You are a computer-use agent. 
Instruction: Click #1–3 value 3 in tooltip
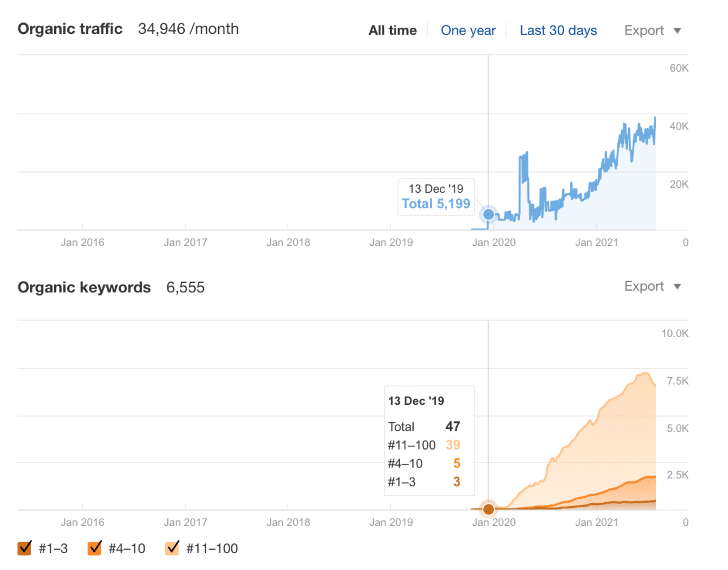click(457, 482)
